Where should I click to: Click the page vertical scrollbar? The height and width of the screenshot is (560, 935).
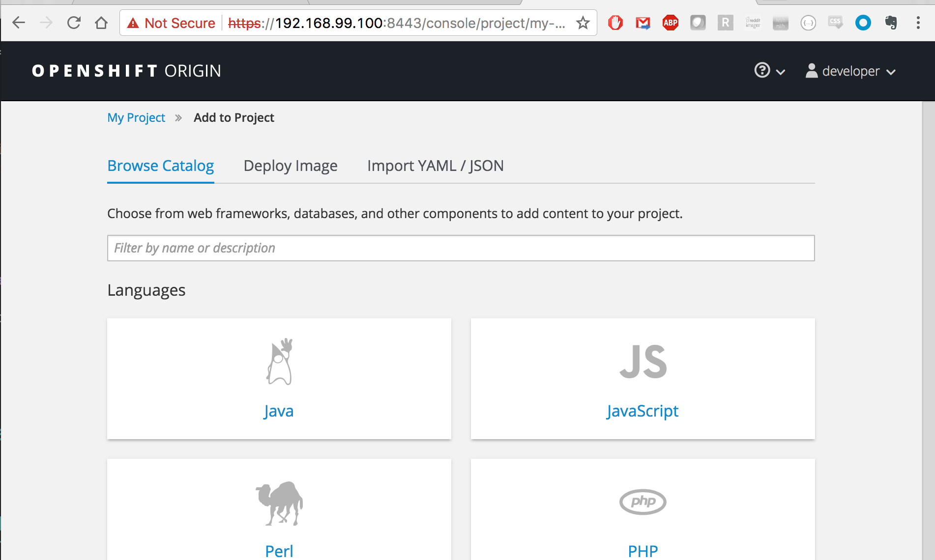click(928, 330)
